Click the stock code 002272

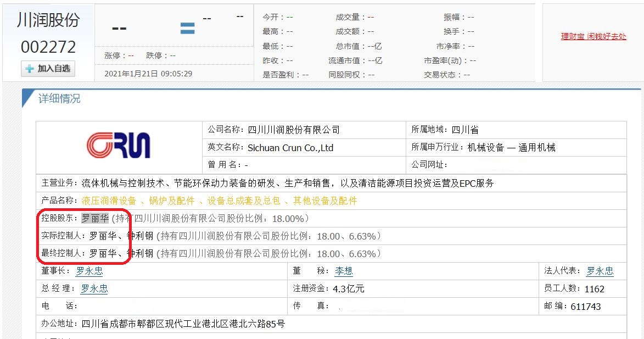click(48, 47)
